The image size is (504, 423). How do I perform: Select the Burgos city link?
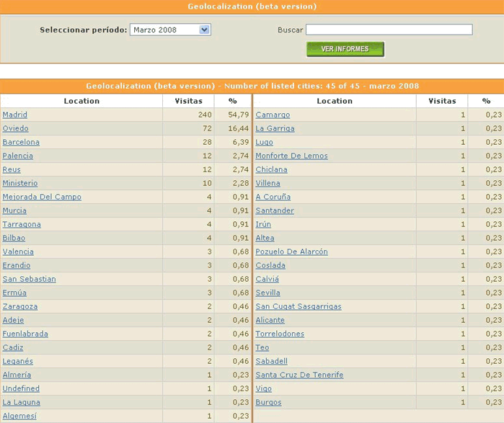pyautogui.click(x=268, y=402)
